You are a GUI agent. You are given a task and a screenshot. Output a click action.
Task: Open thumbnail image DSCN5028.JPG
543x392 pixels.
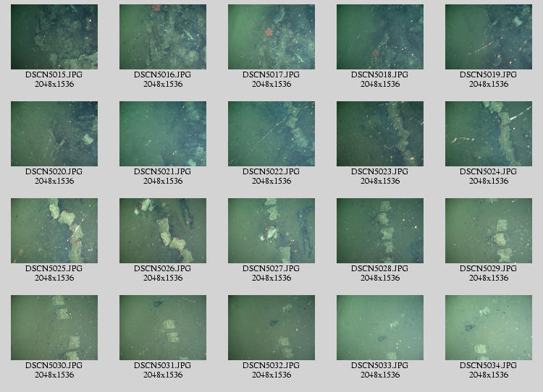(x=380, y=231)
